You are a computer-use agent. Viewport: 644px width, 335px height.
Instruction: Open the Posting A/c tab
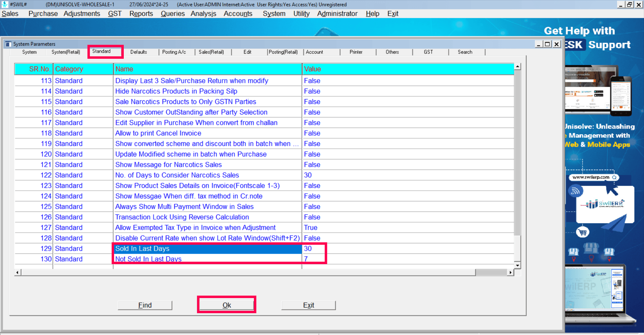click(x=174, y=52)
